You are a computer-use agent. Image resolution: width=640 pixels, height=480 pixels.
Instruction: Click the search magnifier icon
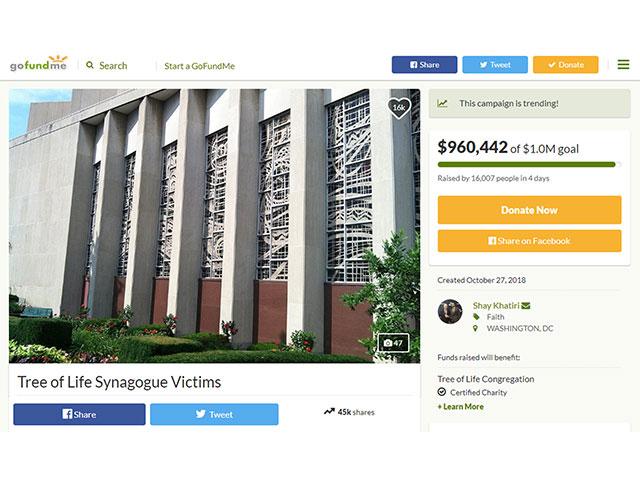[90, 65]
